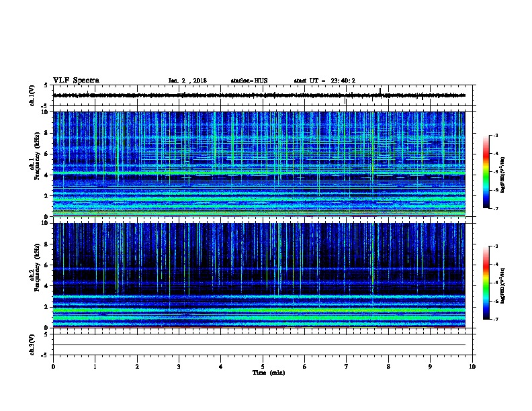The height and width of the screenshot is (411, 532).
Task: Click time axis tick label "3"
Action: click(179, 367)
